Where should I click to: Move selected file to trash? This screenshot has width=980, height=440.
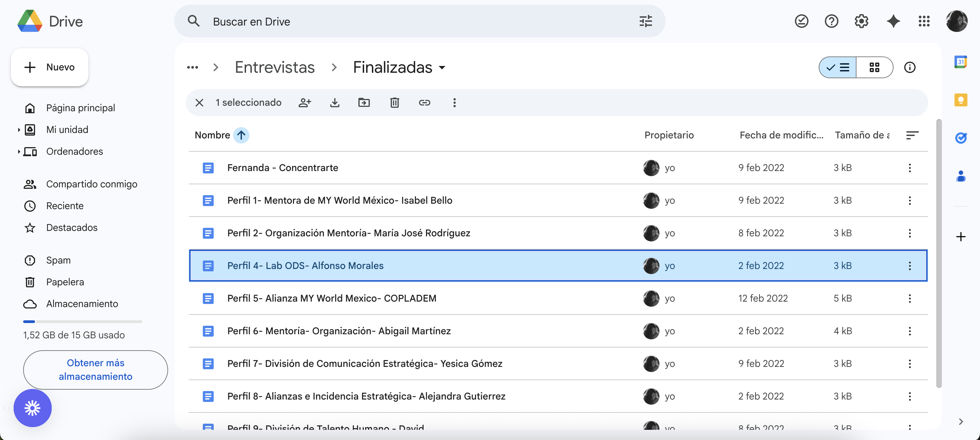tap(394, 103)
